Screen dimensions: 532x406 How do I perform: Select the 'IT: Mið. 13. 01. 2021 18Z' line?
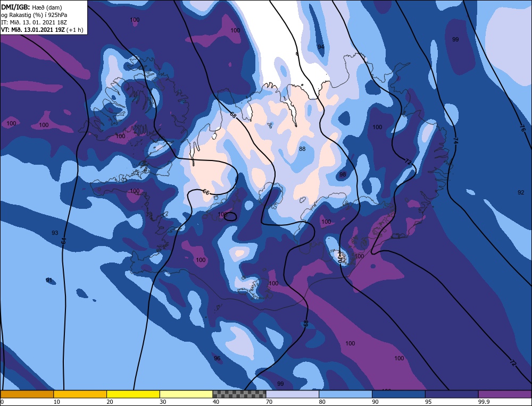point(34,22)
